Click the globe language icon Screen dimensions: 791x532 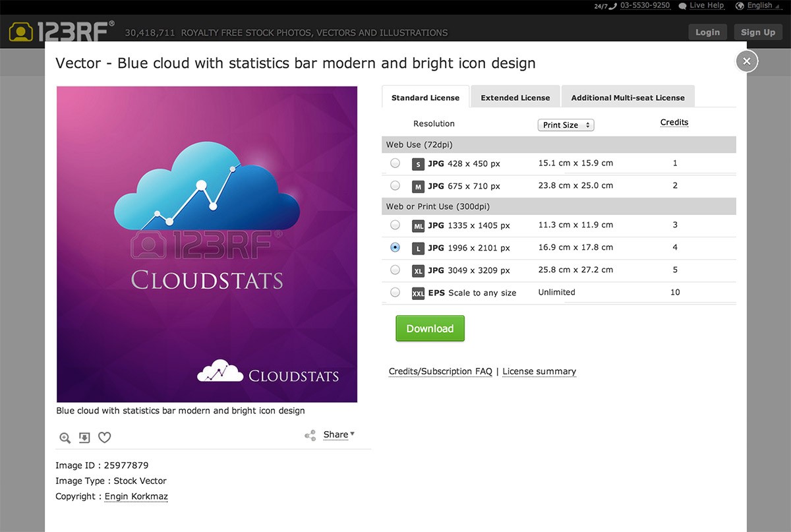click(740, 6)
